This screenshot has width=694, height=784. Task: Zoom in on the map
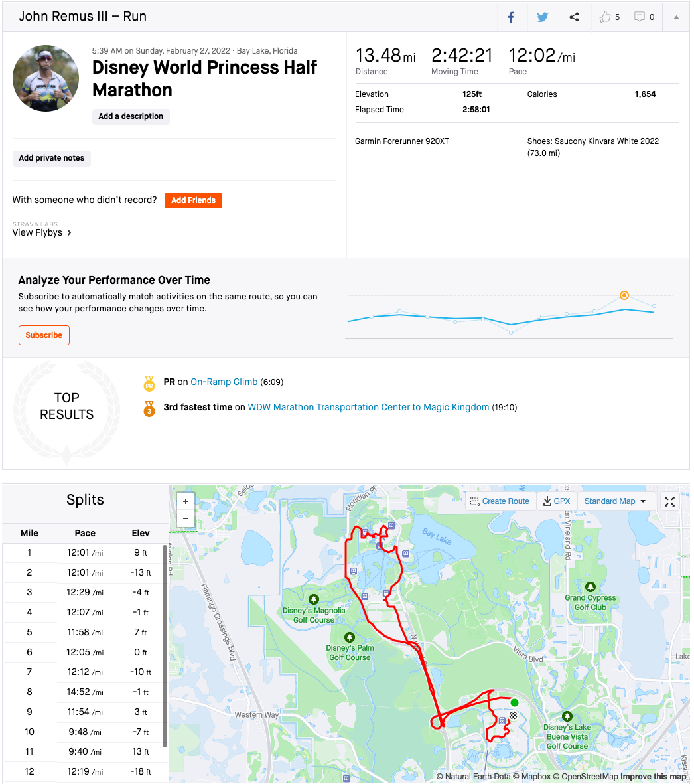[186, 501]
